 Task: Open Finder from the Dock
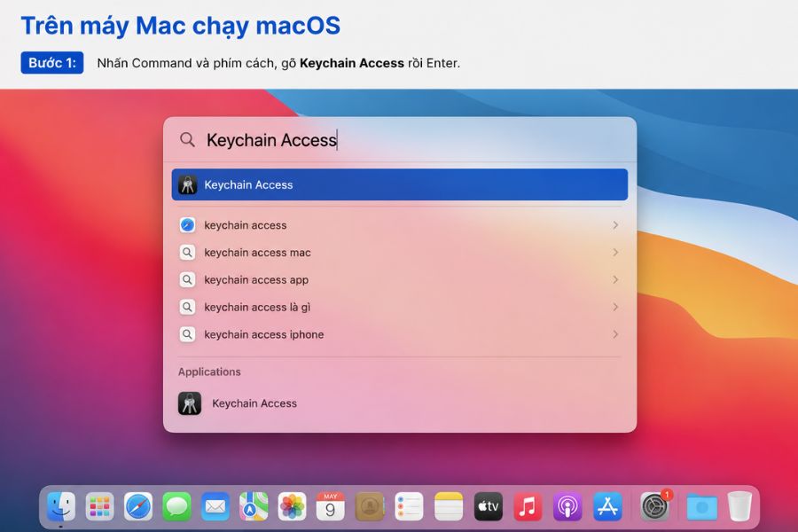(61, 506)
